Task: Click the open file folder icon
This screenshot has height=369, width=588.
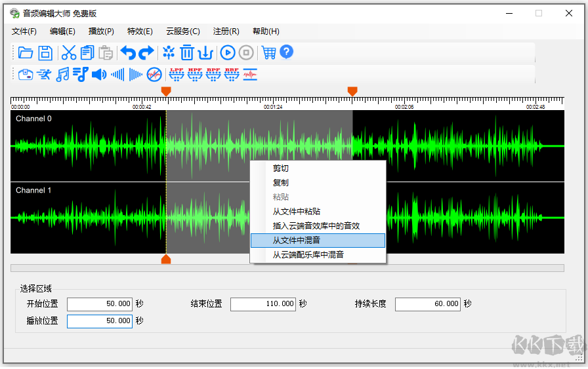Action: click(26, 53)
